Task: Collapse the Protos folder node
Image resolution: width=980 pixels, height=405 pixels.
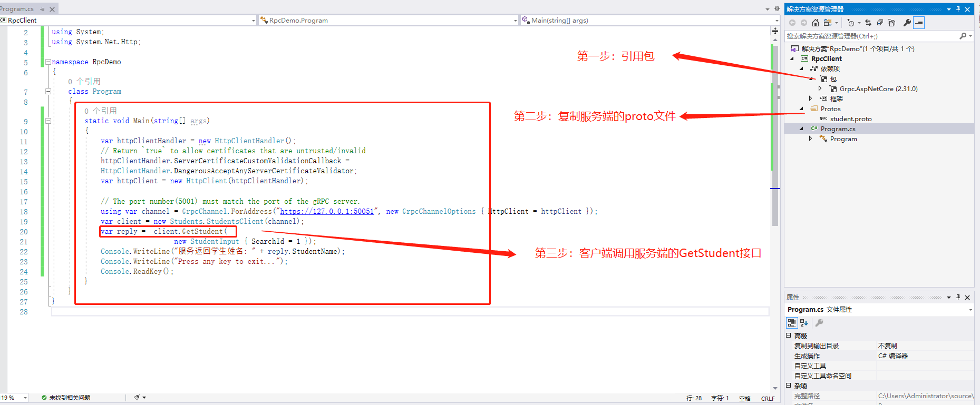Action: (x=802, y=109)
